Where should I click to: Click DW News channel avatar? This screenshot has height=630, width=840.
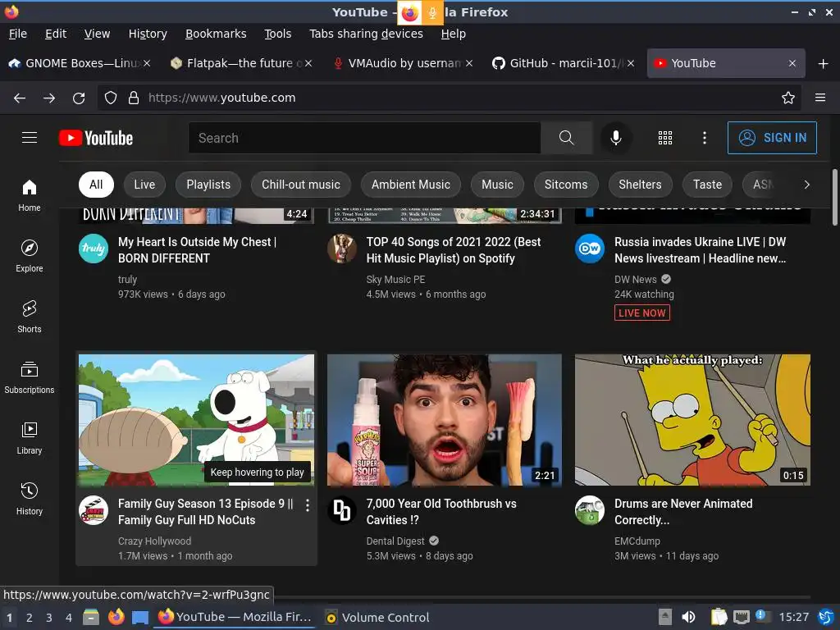[590, 249]
